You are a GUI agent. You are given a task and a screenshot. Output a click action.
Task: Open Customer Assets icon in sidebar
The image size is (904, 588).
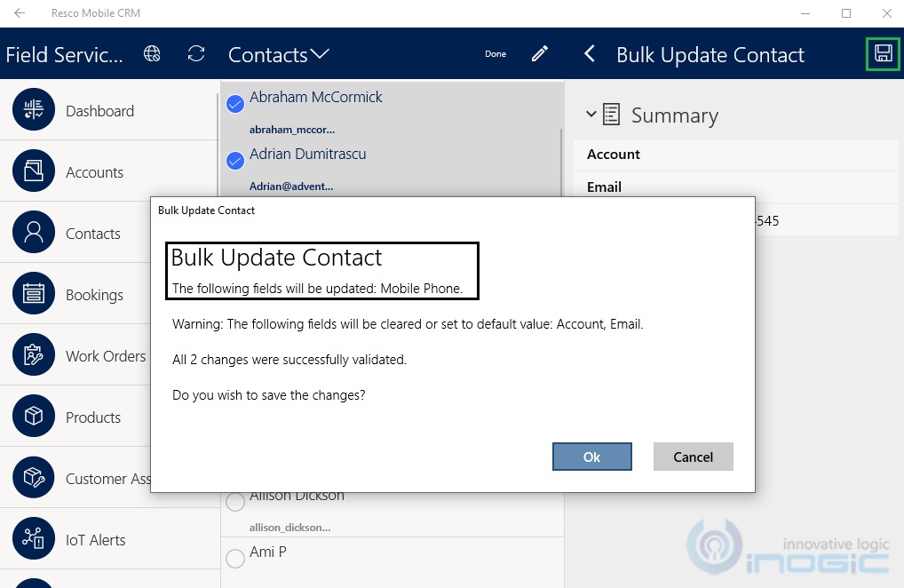point(34,477)
